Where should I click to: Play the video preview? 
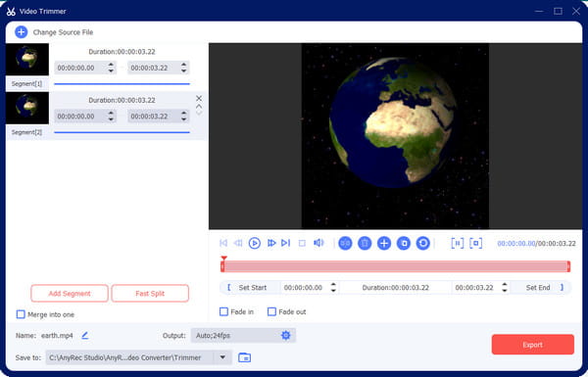click(x=254, y=243)
